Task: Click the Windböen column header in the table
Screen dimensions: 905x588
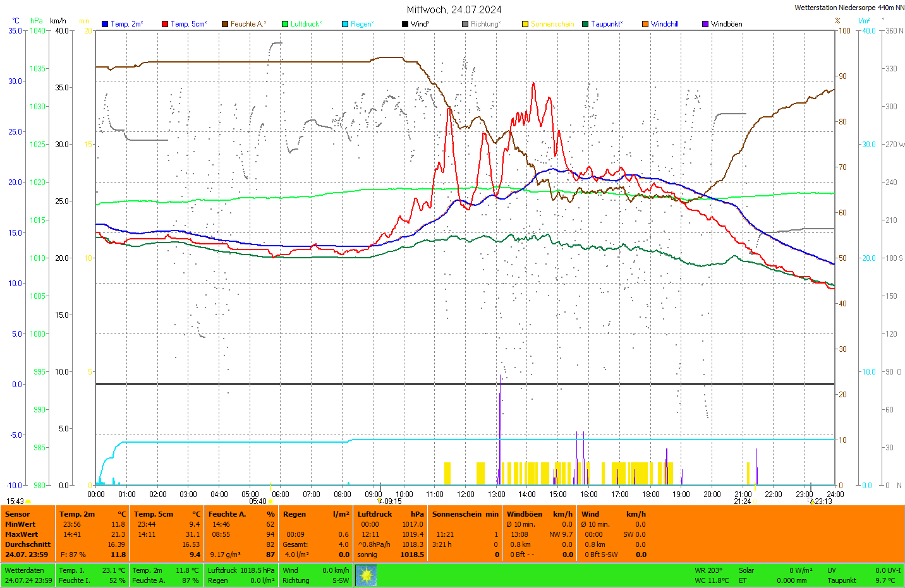Action: tap(525, 514)
